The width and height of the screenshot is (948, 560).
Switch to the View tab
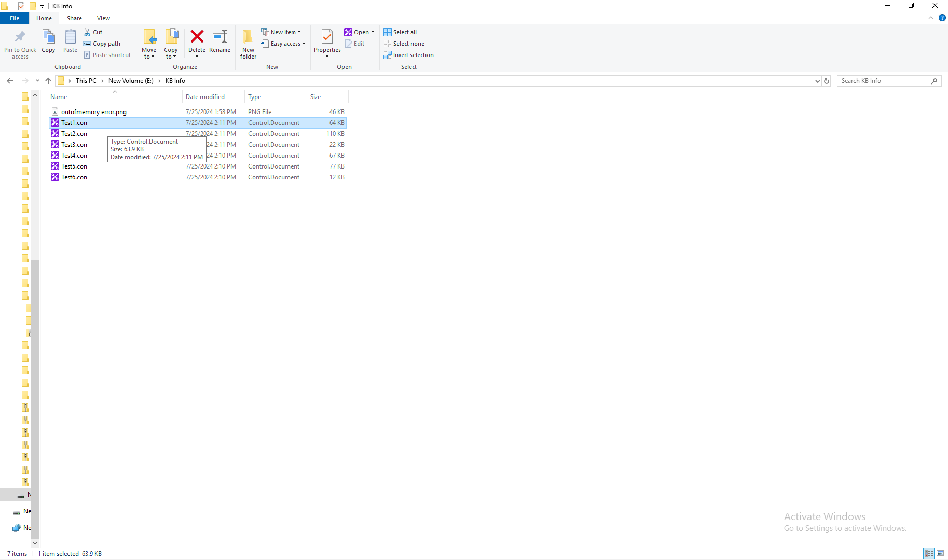(x=104, y=18)
